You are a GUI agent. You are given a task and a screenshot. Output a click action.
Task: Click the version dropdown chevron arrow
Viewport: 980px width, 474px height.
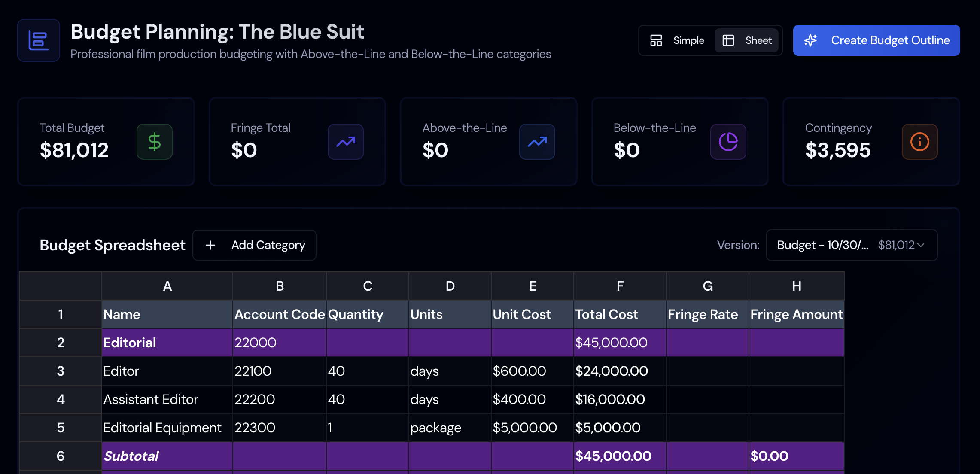921,245
